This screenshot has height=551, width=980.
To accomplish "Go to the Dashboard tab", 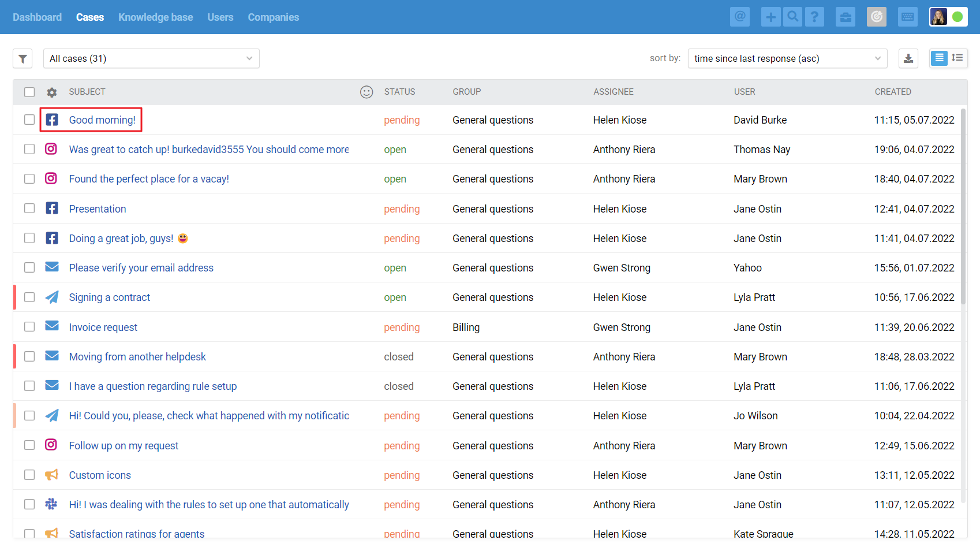I will tap(37, 17).
